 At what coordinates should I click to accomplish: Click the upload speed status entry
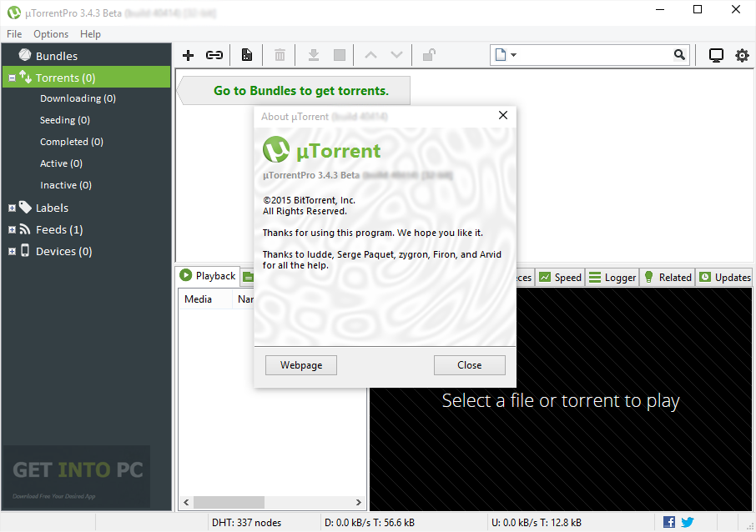click(537, 522)
